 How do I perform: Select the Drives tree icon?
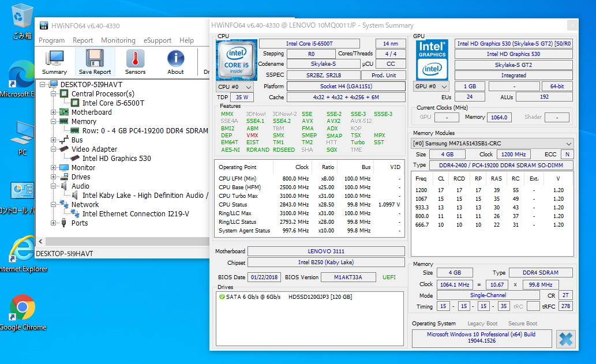tap(64, 177)
